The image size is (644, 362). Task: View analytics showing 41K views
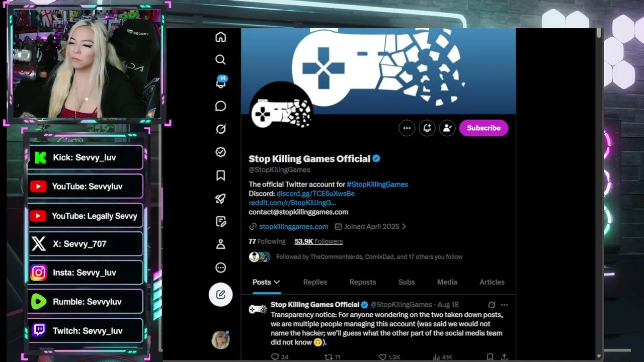click(x=442, y=357)
